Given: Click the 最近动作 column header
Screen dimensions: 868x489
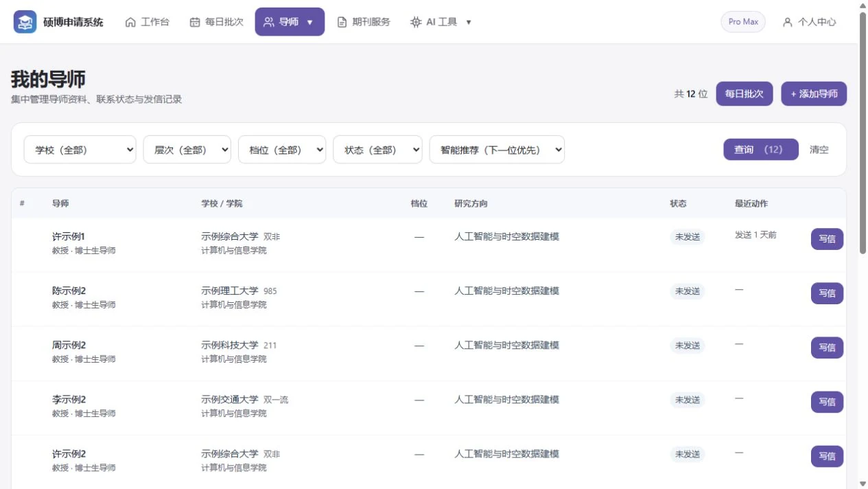Looking at the screenshot, I should 751,204.
